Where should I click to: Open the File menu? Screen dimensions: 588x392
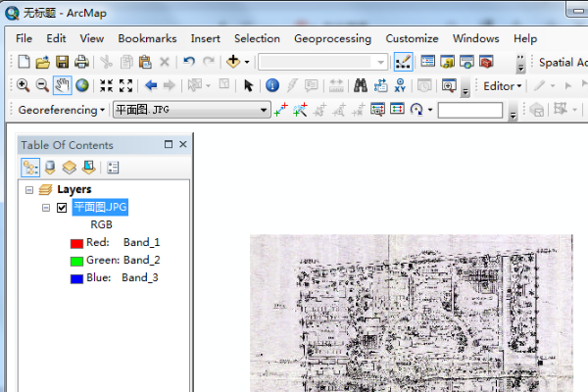(24, 38)
